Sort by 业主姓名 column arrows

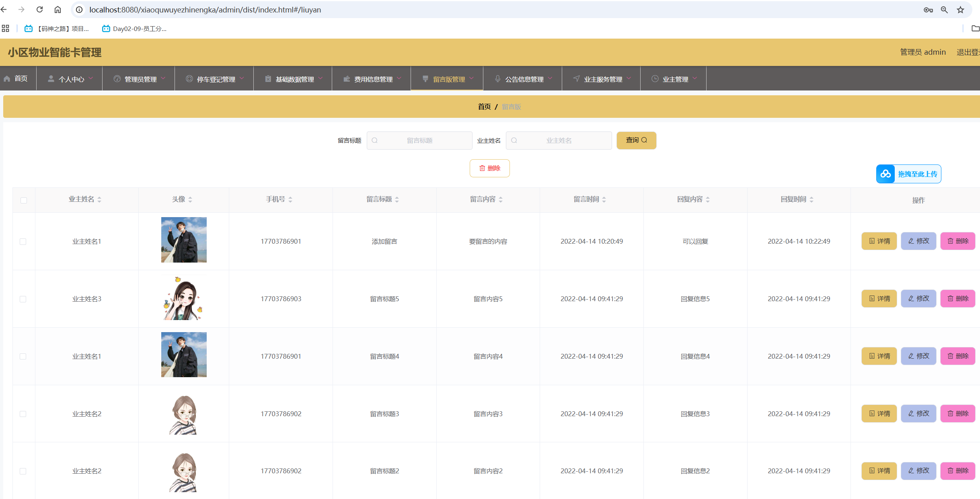tap(99, 199)
